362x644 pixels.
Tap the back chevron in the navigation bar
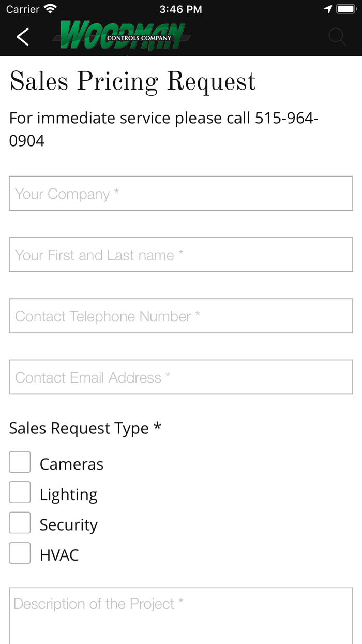pos(22,37)
